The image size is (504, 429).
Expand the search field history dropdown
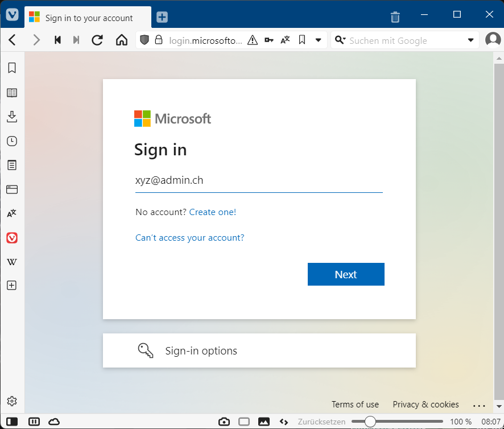470,40
